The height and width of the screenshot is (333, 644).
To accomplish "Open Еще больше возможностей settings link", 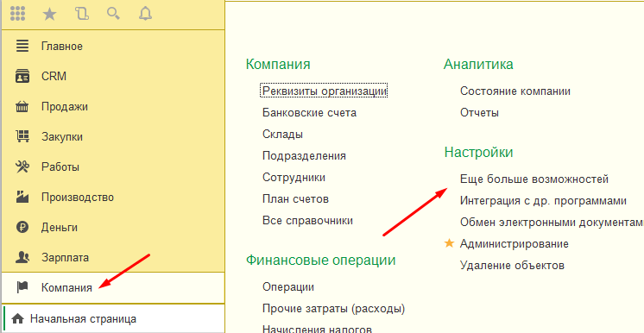I will click(534, 179).
